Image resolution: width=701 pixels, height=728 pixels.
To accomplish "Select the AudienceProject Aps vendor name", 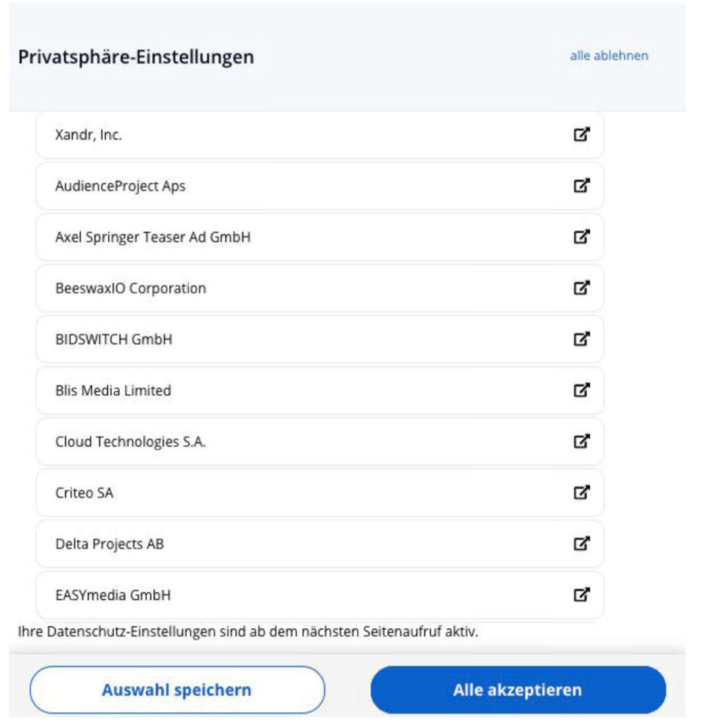I will pyautogui.click(x=120, y=186).
